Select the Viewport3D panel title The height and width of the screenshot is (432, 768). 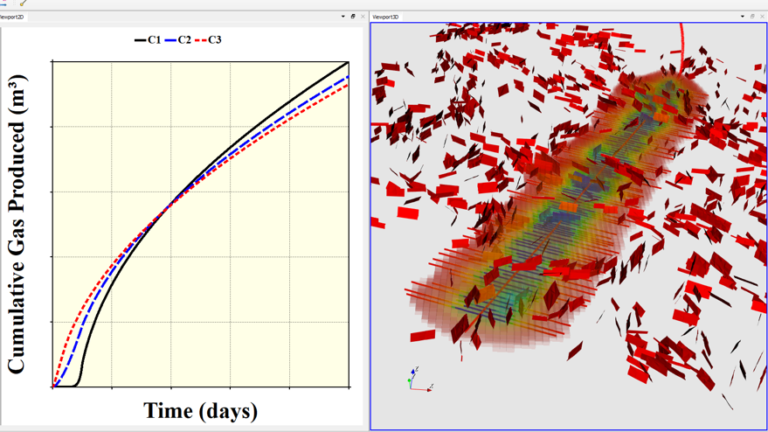(385, 17)
